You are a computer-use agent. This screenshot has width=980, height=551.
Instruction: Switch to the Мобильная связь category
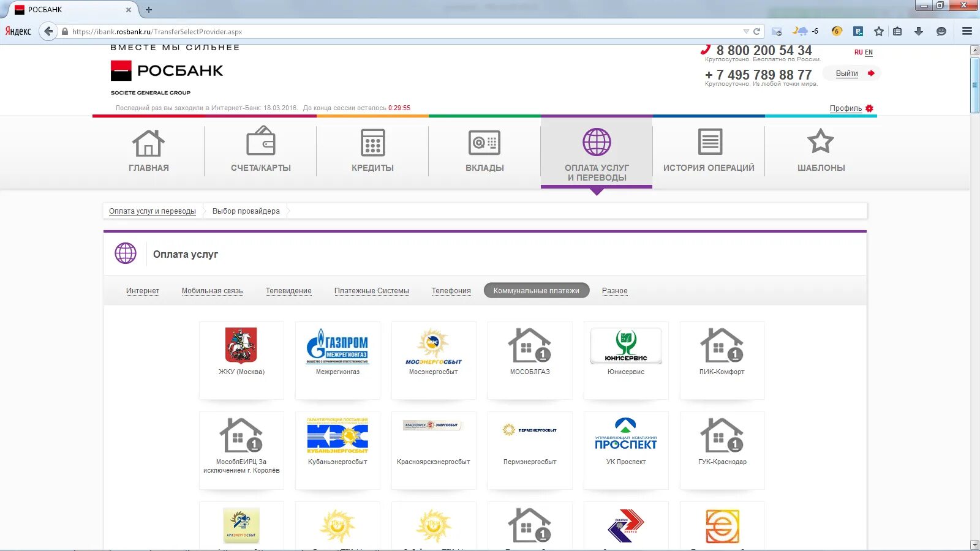tap(212, 291)
